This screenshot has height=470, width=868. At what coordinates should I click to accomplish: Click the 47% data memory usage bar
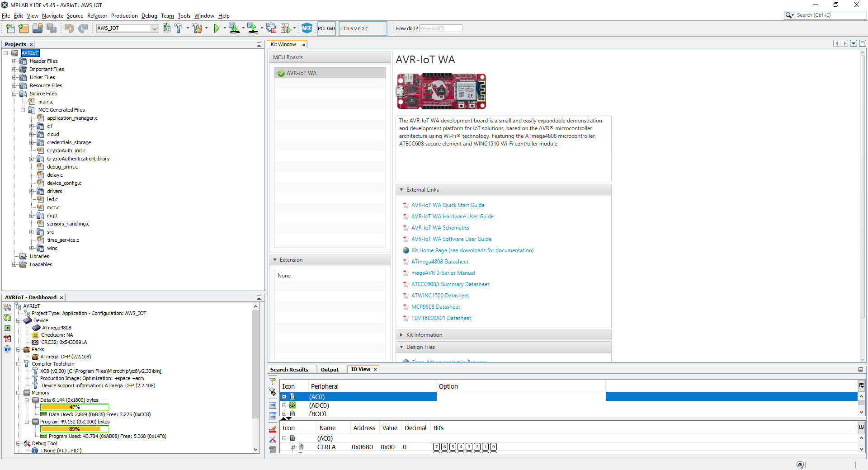[x=75, y=407]
